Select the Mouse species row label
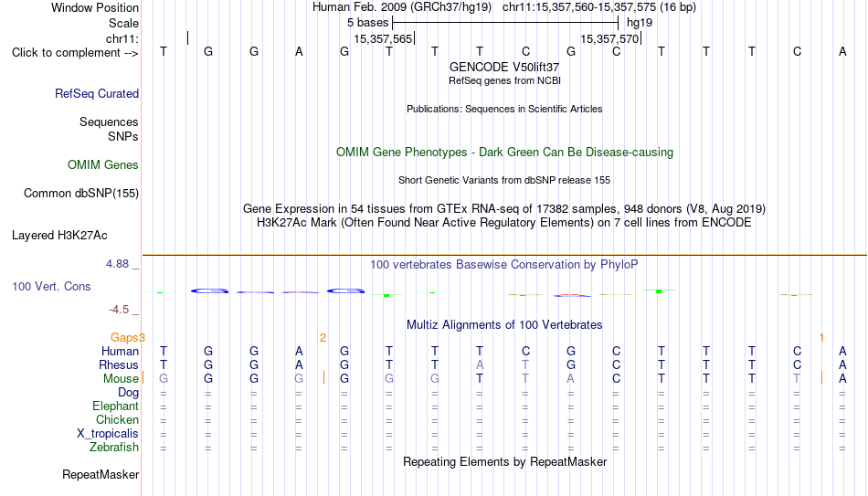The height and width of the screenshot is (496, 868). (121, 379)
